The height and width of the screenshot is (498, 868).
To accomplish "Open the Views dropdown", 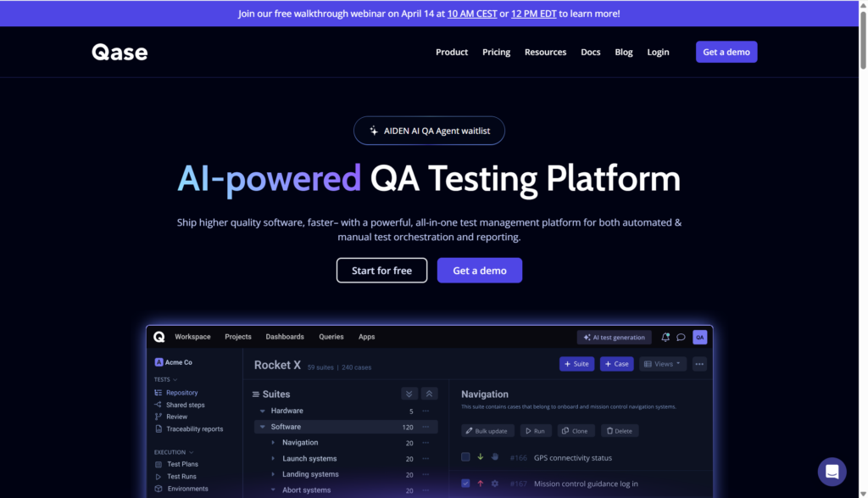I will 662,364.
